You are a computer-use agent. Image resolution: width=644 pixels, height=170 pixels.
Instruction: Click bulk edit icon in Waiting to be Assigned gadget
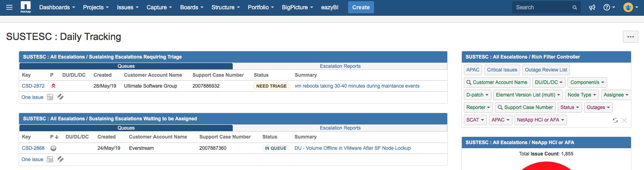(60, 159)
